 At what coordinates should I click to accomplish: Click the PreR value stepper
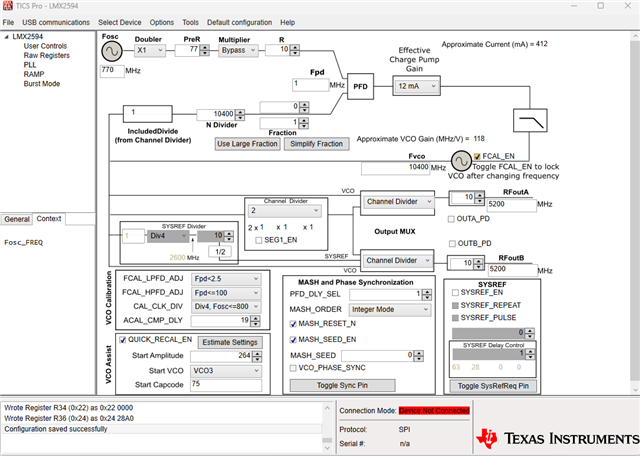coord(204,50)
